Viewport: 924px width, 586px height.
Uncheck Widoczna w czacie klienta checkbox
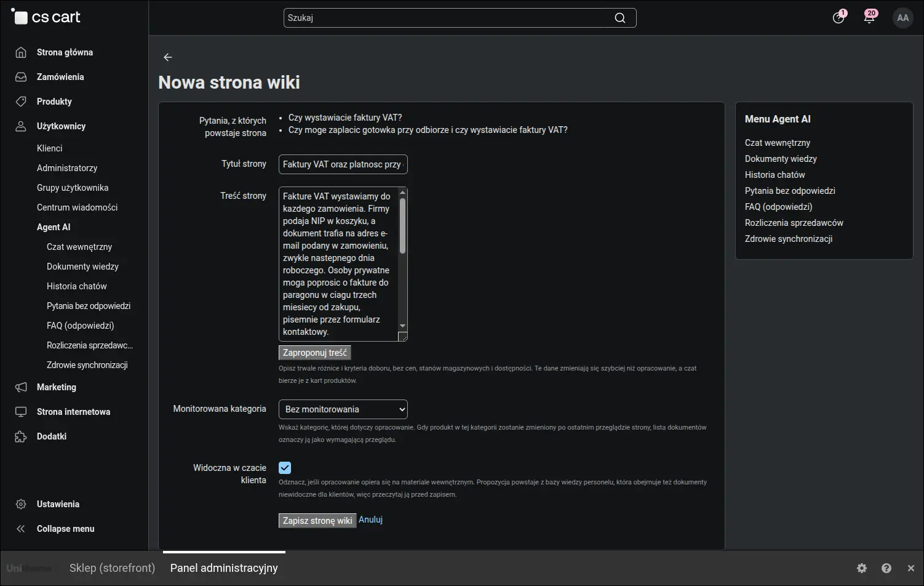(285, 468)
